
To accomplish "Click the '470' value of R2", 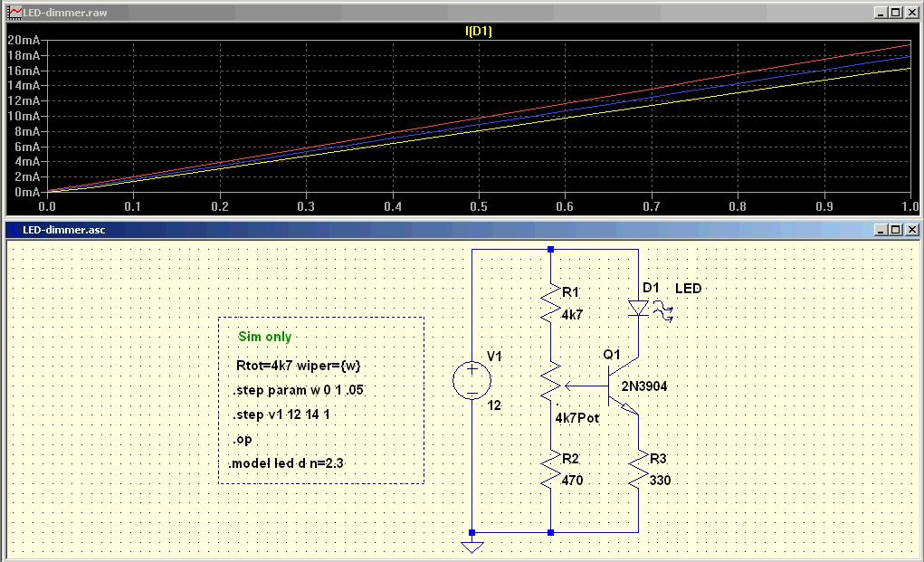I will [572, 481].
